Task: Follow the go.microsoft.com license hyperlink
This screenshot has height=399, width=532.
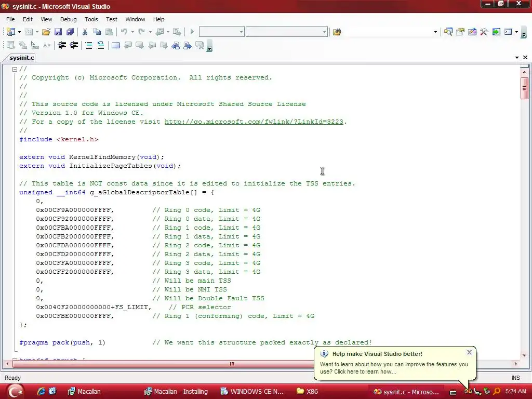Action: pos(254,122)
